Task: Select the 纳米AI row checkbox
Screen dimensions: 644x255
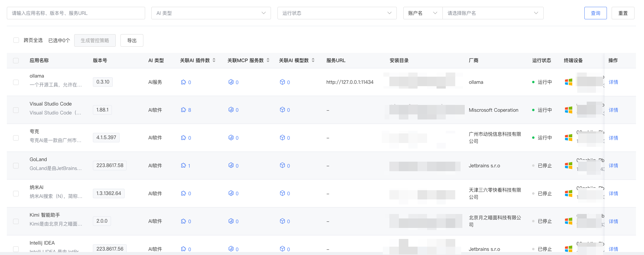Action: (16, 193)
